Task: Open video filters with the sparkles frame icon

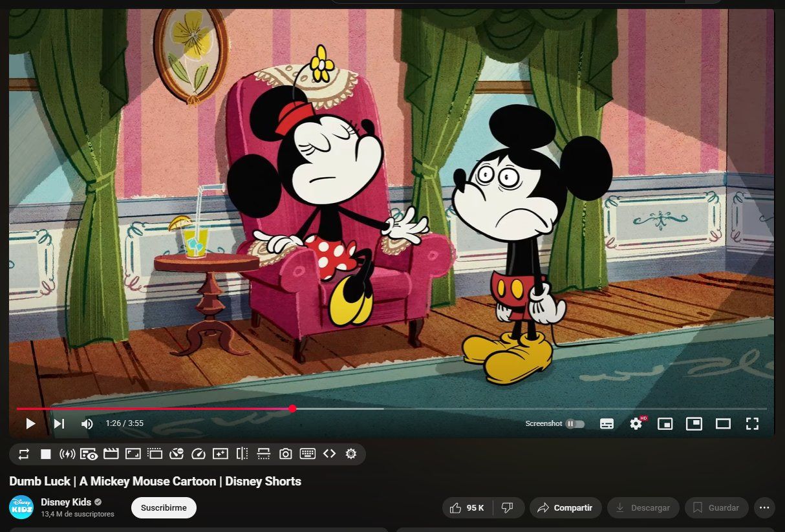Action: click(x=220, y=454)
